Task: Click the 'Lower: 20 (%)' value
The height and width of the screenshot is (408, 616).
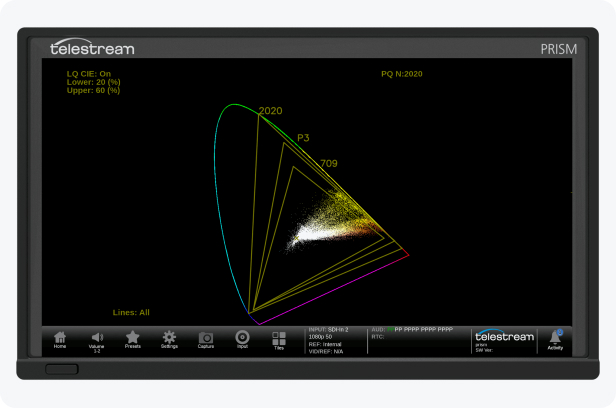Action: [x=94, y=82]
